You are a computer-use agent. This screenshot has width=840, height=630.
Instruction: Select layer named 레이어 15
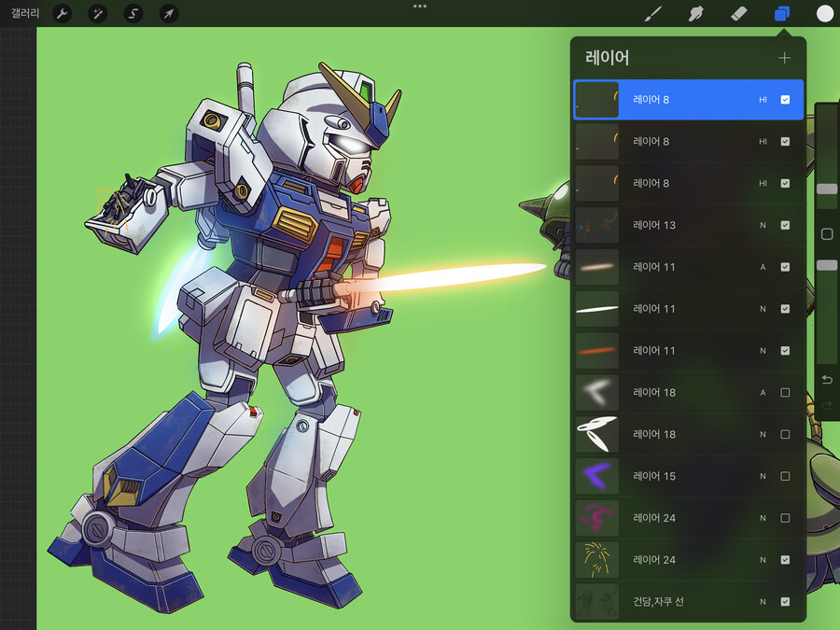(x=654, y=476)
